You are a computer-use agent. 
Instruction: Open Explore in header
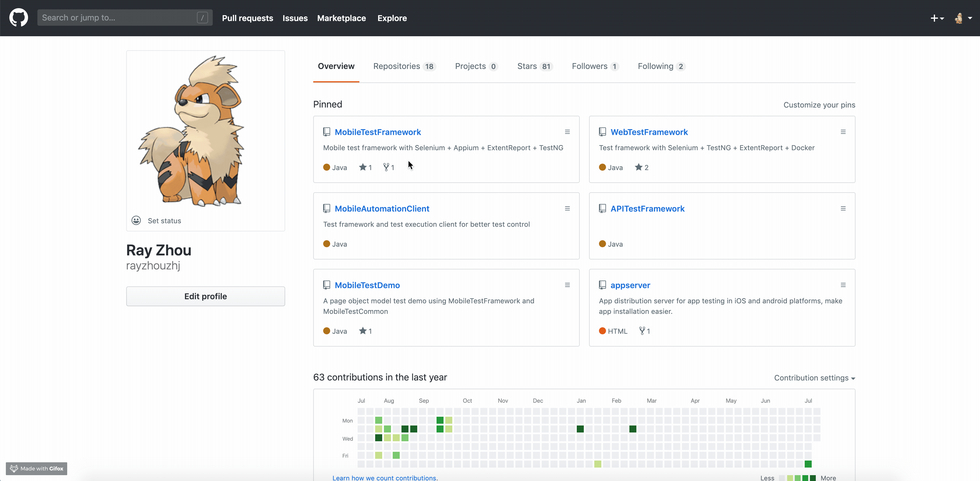pos(392,18)
